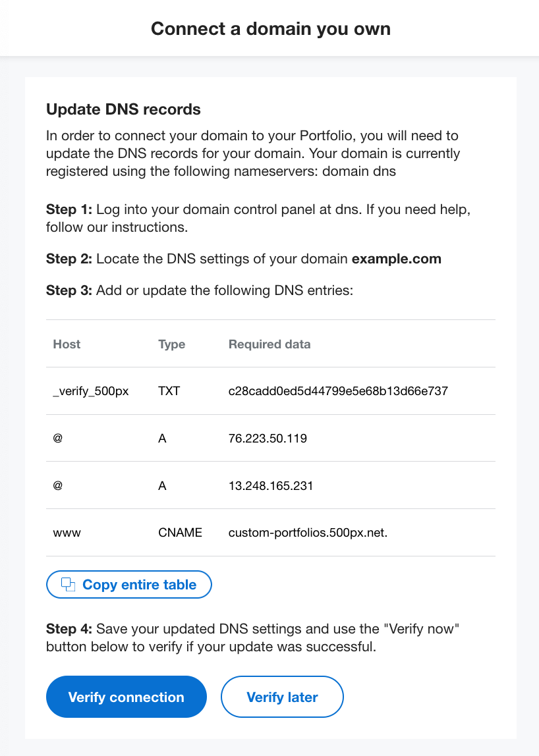The image size is (539, 756).
Task: Choose the Verify later button
Action: [282, 697]
